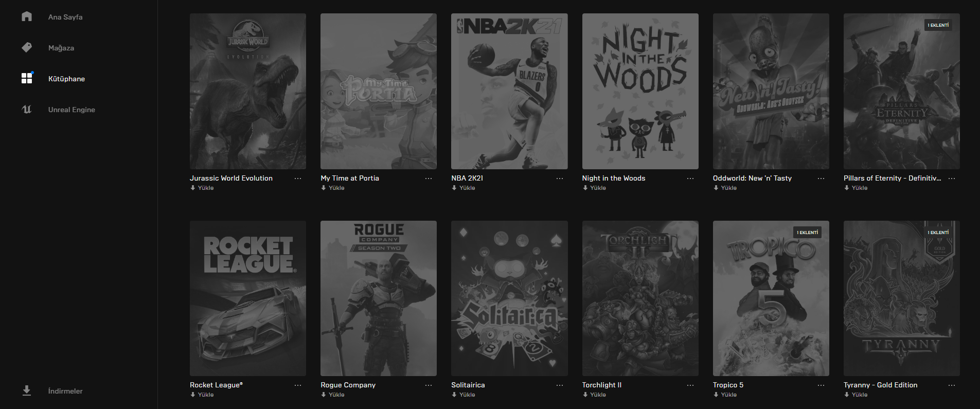Click the Tropico 5 title text
The image size is (980, 409).
(x=728, y=385)
